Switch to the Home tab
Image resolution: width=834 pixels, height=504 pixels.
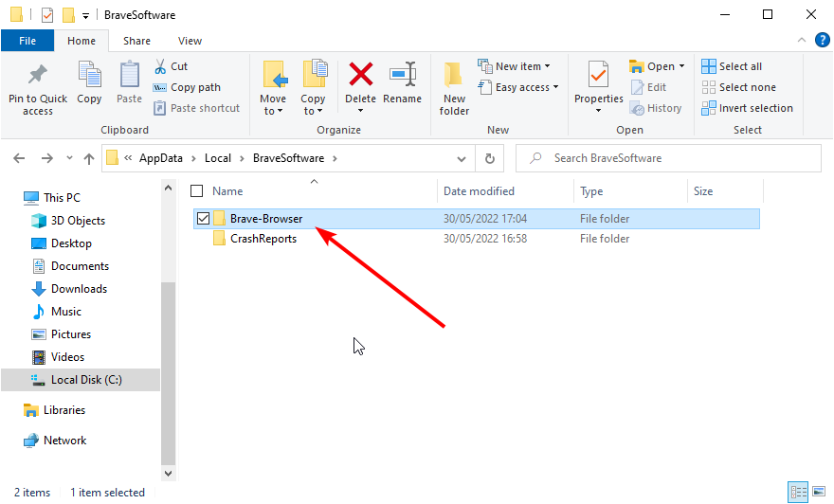coord(82,41)
